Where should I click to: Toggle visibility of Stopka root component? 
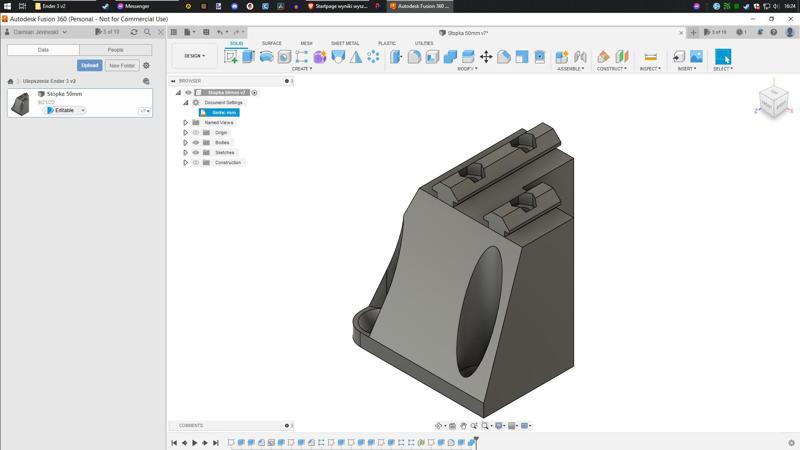tap(188, 92)
